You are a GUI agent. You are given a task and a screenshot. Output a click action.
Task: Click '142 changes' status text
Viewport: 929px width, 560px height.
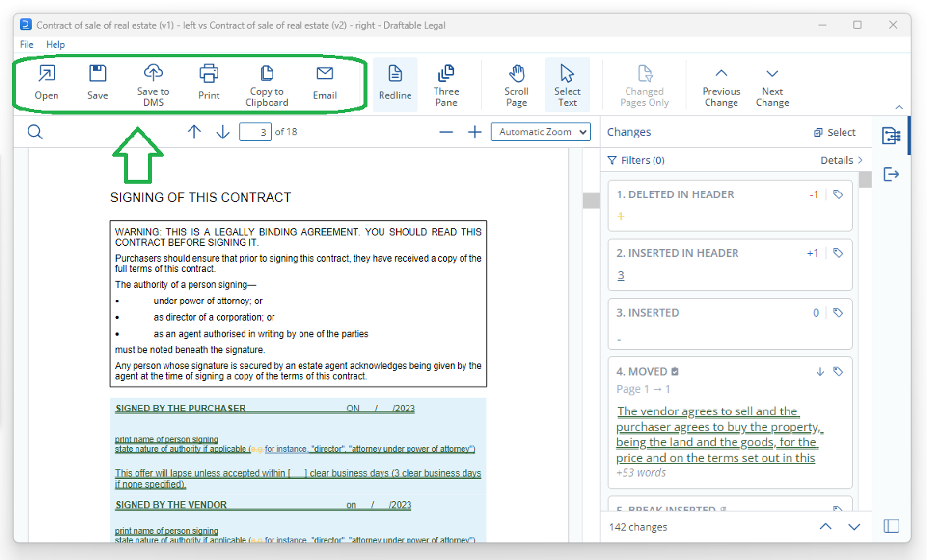638,527
